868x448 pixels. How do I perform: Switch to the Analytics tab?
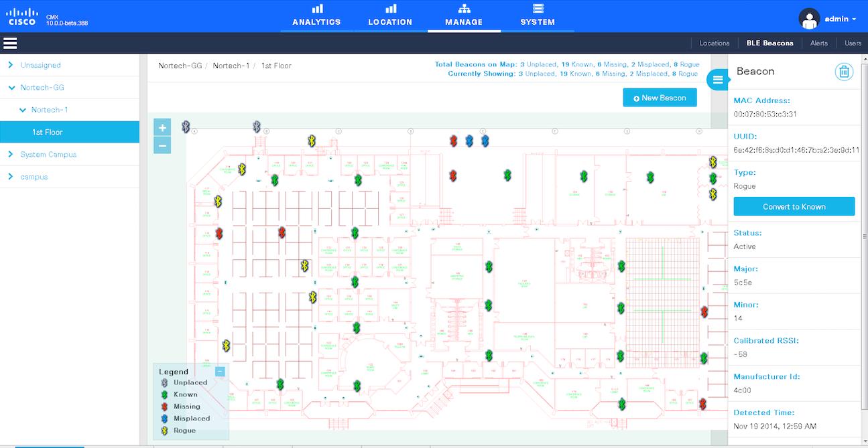(x=316, y=16)
